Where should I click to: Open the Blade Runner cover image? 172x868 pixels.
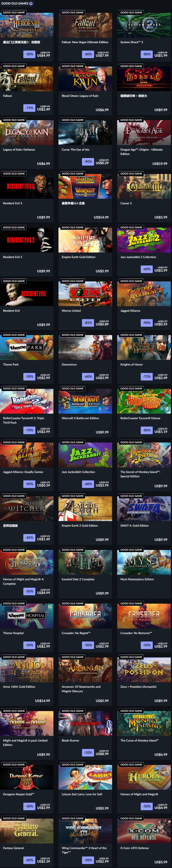tap(85, 723)
